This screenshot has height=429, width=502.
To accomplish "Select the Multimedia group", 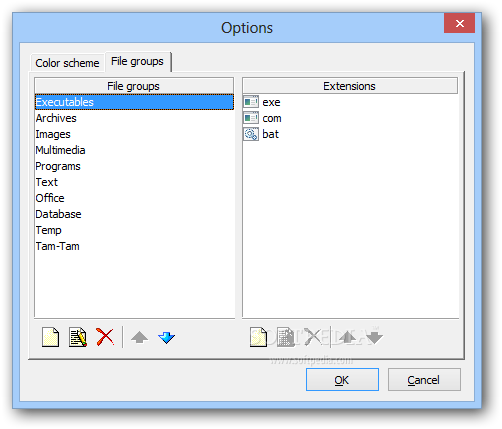I will 134,150.
